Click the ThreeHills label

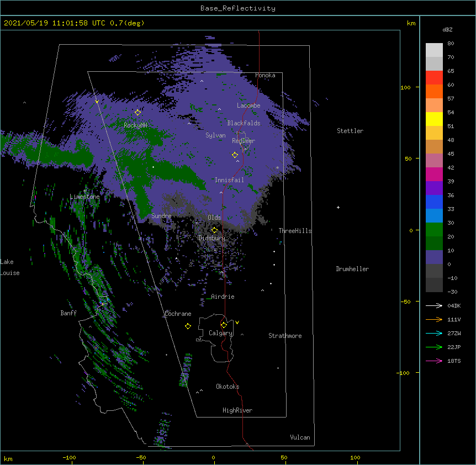[x=295, y=231]
